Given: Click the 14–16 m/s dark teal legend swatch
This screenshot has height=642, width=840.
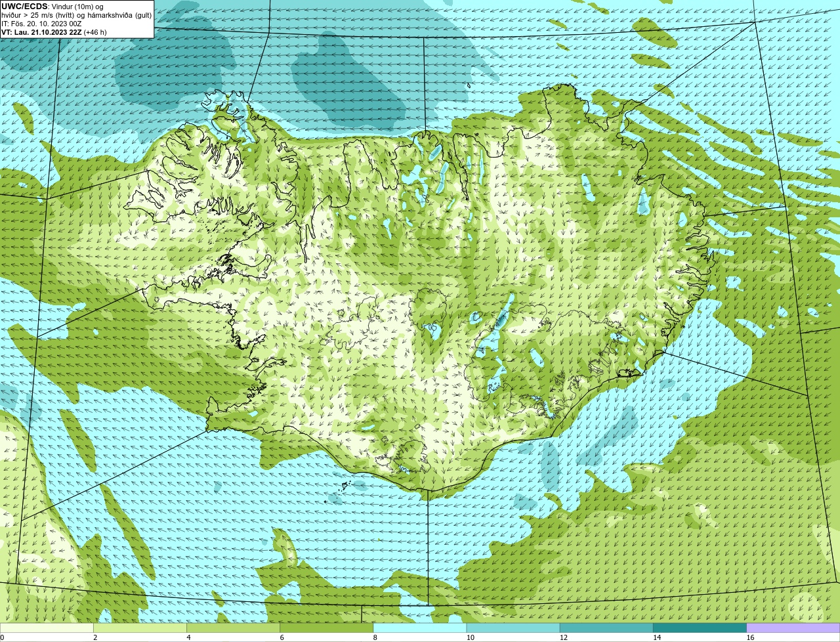Looking at the screenshot, I should [700, 628].
